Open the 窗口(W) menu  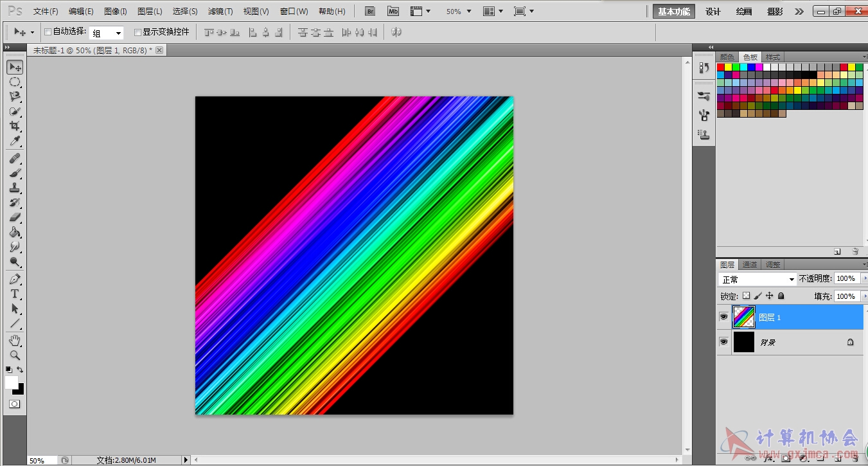(294, 12)
